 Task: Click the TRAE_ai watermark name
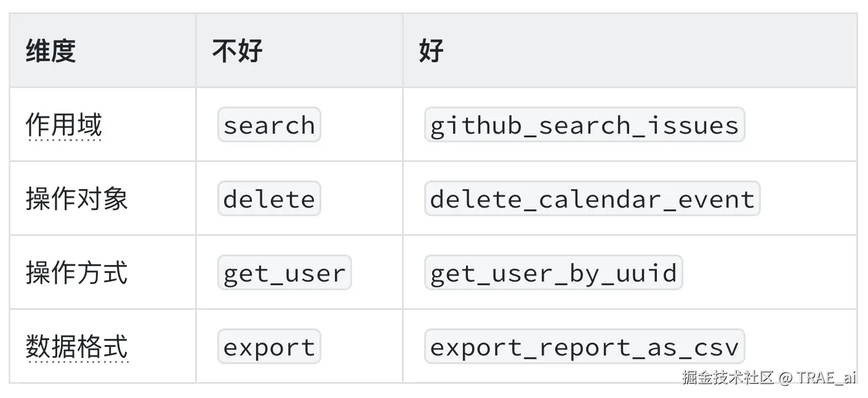pos(826,377)
